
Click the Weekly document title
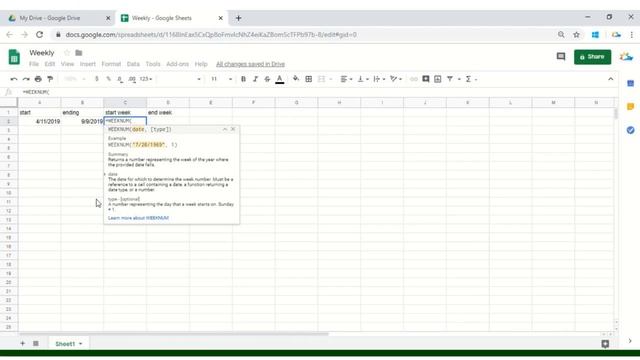pos(42,53)
